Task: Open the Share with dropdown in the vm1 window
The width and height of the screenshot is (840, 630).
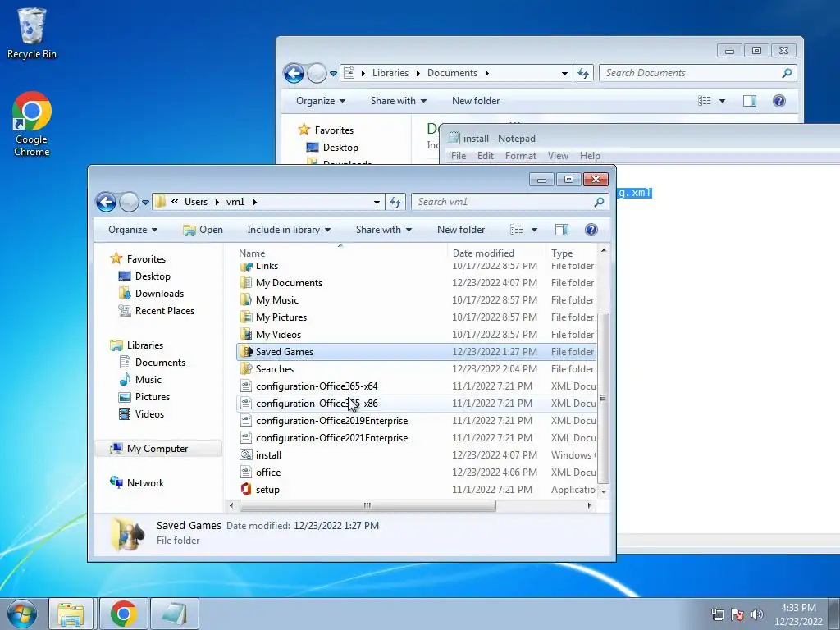Action: pos(384,230)
